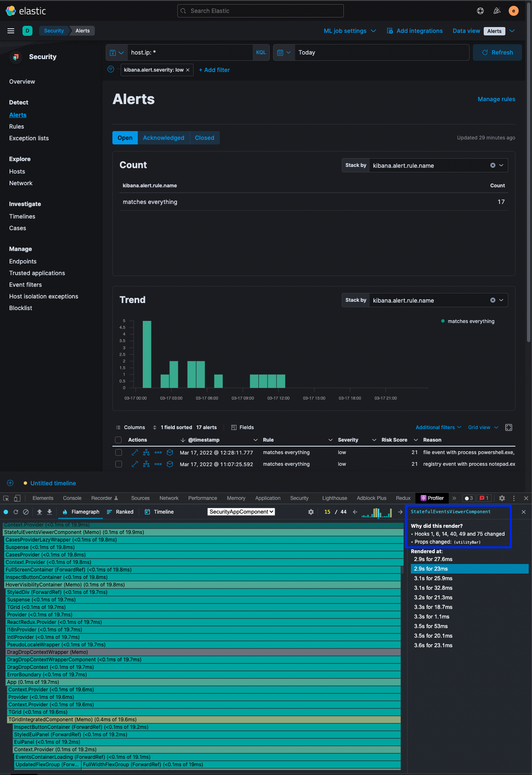
Task: Enter full screen for alerts table
Action: point(509,427)
